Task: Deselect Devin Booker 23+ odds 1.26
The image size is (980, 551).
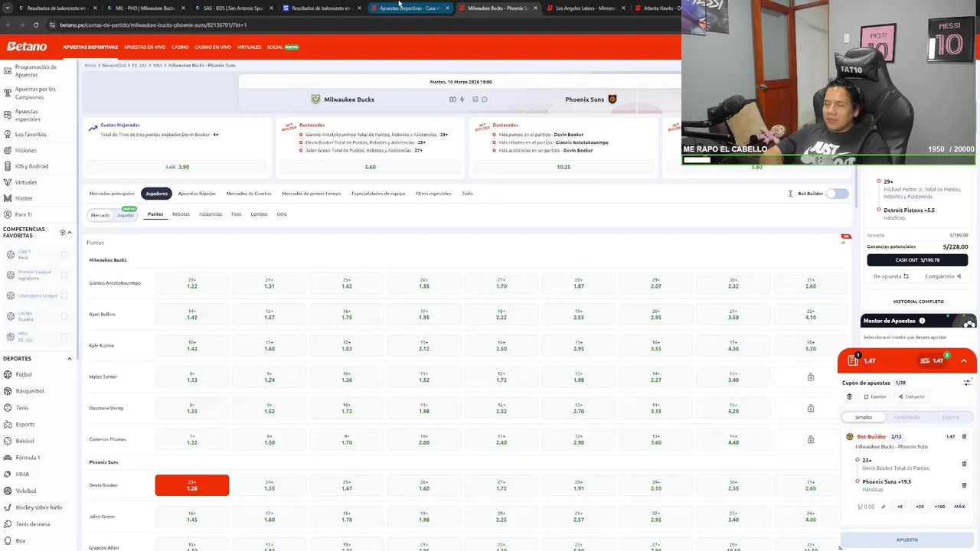Action: coord(192,485)
